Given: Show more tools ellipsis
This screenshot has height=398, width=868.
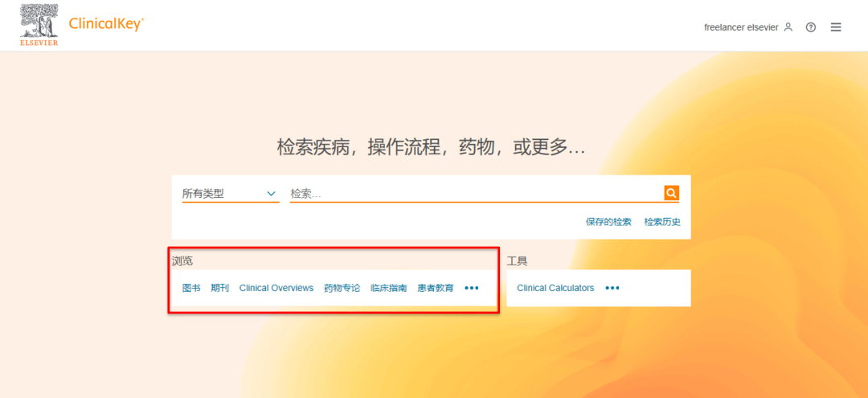Looking at the screenshot, I should [x=612, y=288].
